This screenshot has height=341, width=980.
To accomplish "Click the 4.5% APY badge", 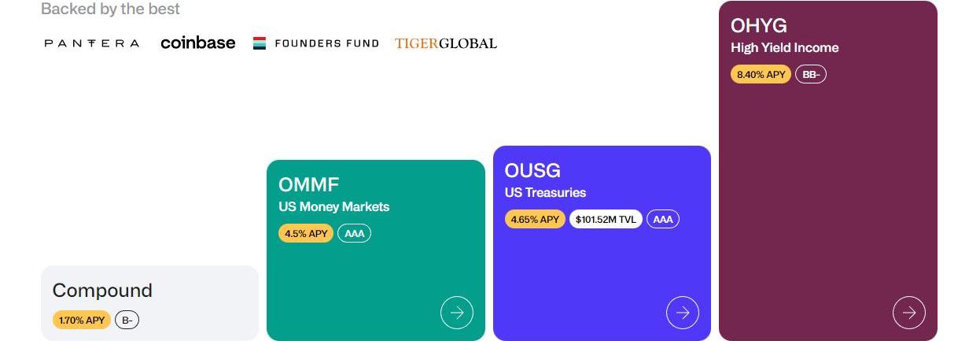I will (x=306, y=233).
